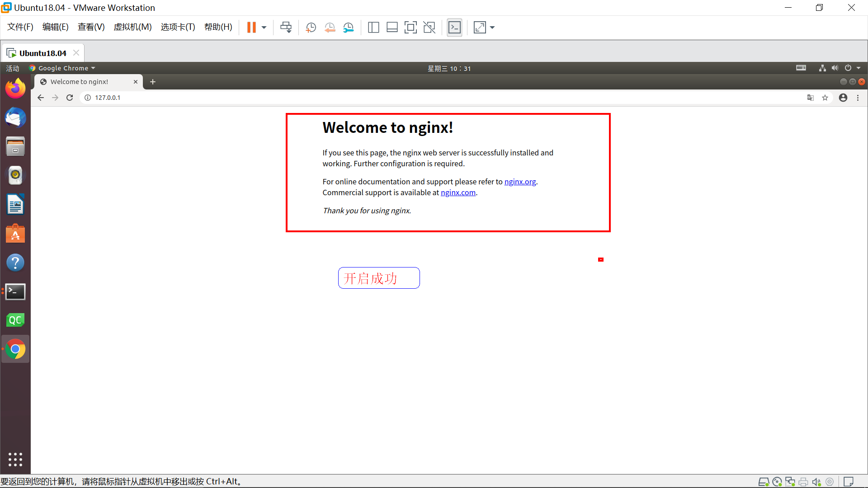The width and height of the screenshot is (868, 488).
Task: Open the 虚拟机(M) menu
Action: (132, 27)
